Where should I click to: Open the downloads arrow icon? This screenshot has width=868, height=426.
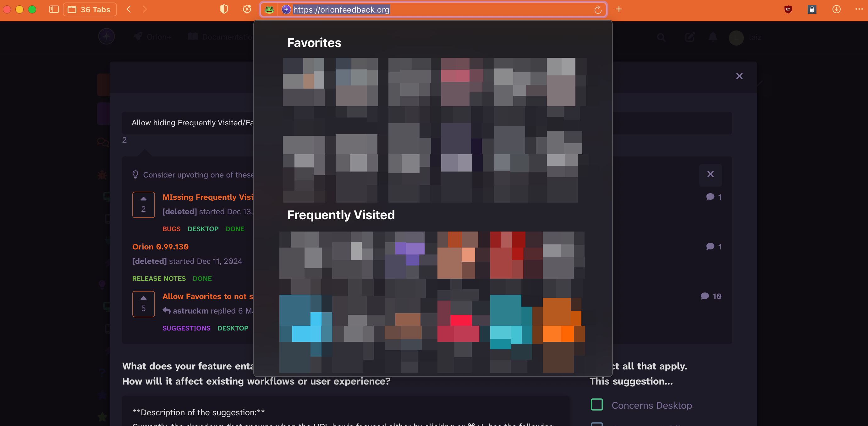836,9
